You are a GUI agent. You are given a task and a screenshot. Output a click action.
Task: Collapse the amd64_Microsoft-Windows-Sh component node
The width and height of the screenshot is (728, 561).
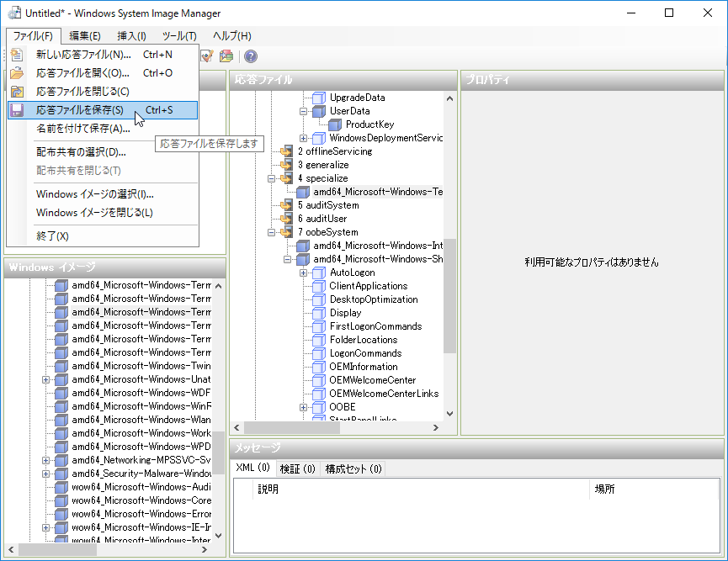(x=287, y=259)
